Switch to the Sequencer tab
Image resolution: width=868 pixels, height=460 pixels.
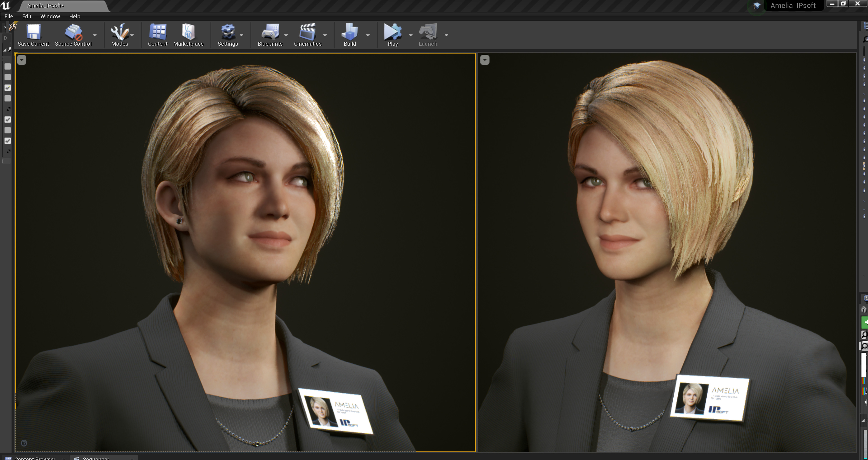click(104, 458)
